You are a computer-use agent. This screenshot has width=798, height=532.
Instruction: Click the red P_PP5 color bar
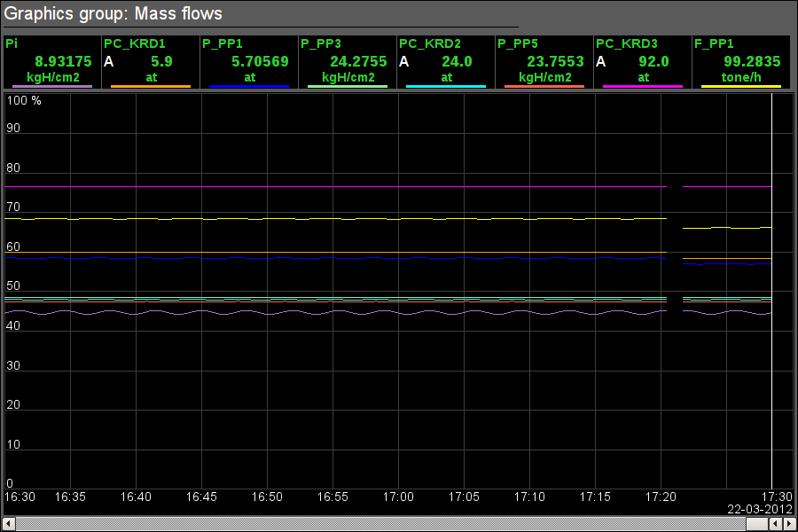click(544, 86)
